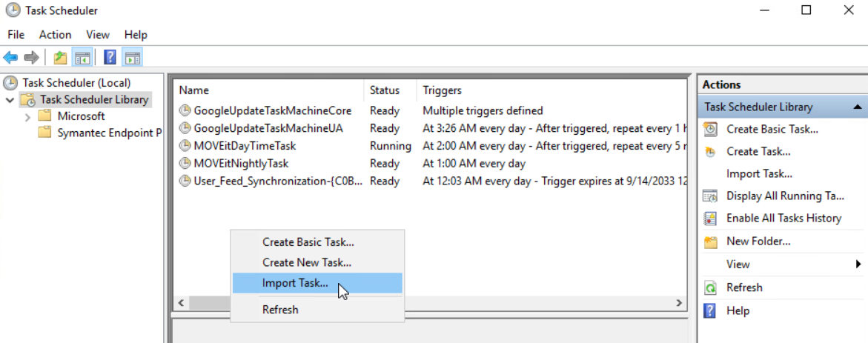This screenshot has width=868, height=343.
Task: Click 'Multiple triggers defined' trigger text
Action: 483,110
